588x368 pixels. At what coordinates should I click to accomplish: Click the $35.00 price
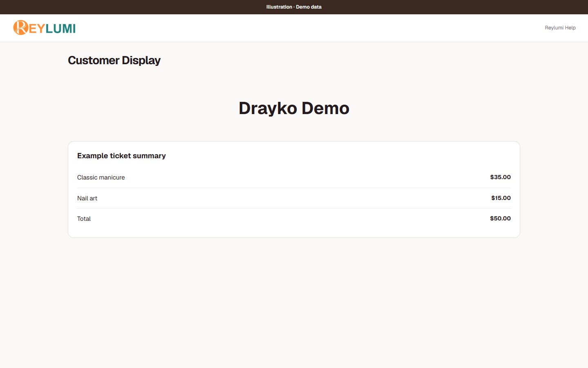500,177
